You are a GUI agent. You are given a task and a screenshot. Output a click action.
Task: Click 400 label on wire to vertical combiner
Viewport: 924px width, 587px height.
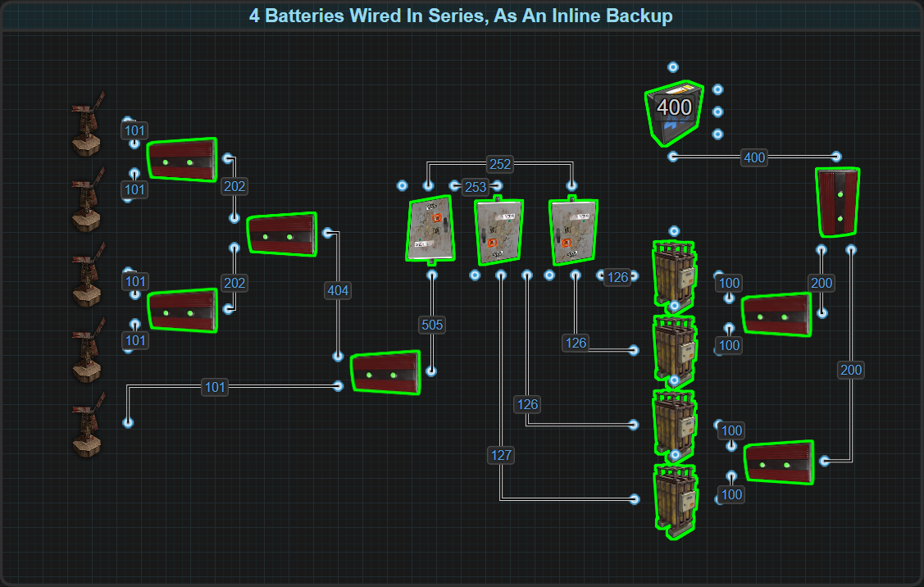754,157
